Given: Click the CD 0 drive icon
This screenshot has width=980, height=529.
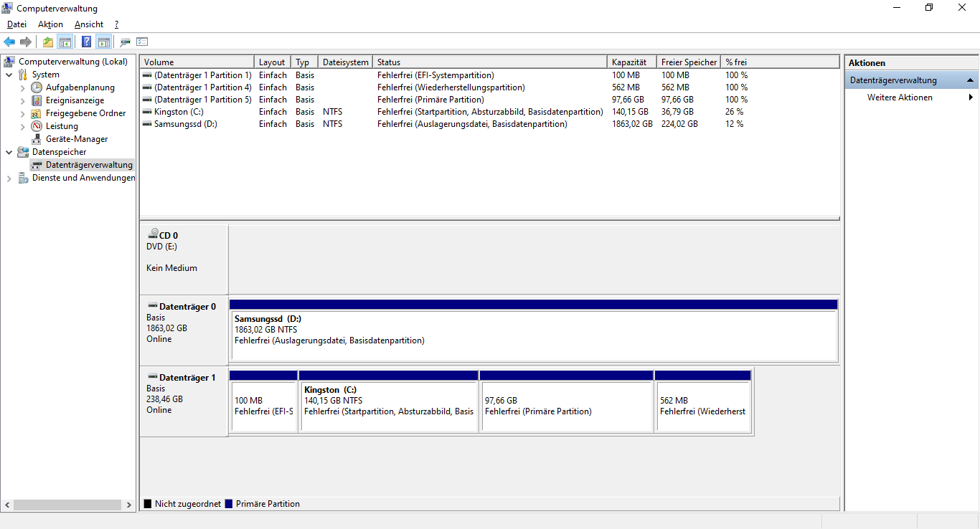Looking at the screenshot, I should 153,234.
